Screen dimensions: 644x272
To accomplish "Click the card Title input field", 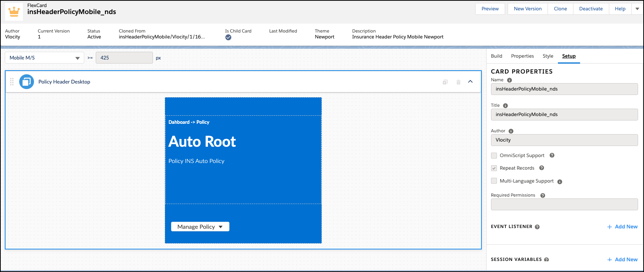I will point(564,115).
